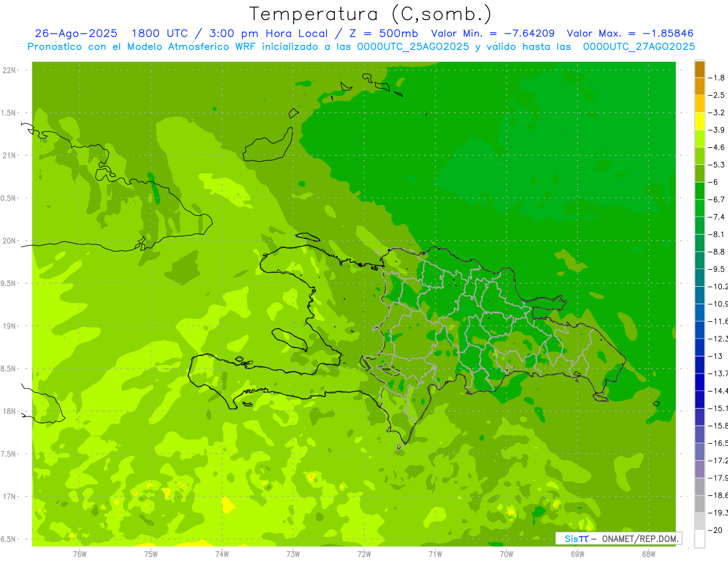
Task: Click the '6.5N' latitude axis label
Action: point(8,539)
